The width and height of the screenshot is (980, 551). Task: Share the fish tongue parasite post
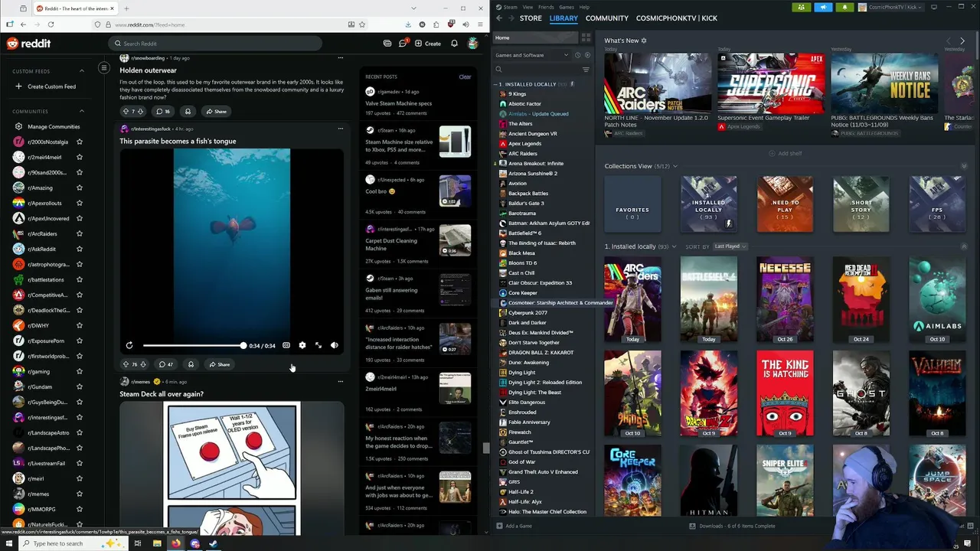[219, 364]
